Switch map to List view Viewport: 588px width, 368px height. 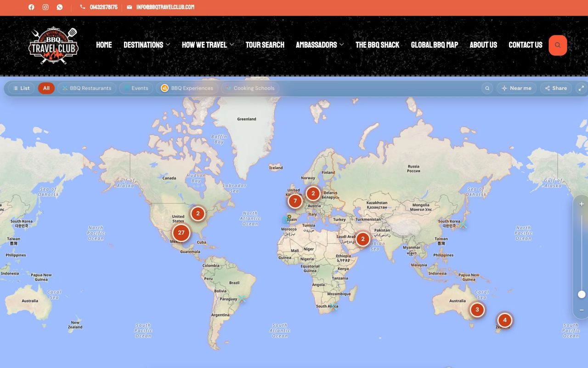pos(21,88)
